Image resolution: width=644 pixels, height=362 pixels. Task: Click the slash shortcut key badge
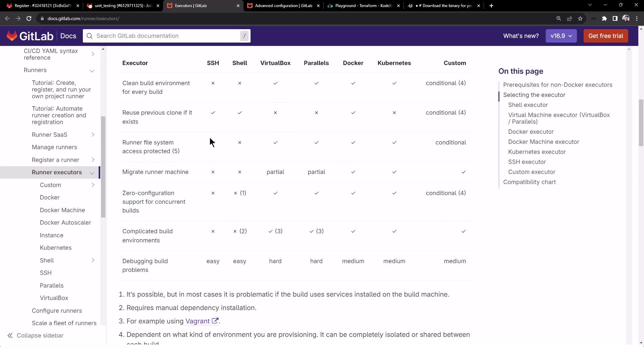(245, 36)
